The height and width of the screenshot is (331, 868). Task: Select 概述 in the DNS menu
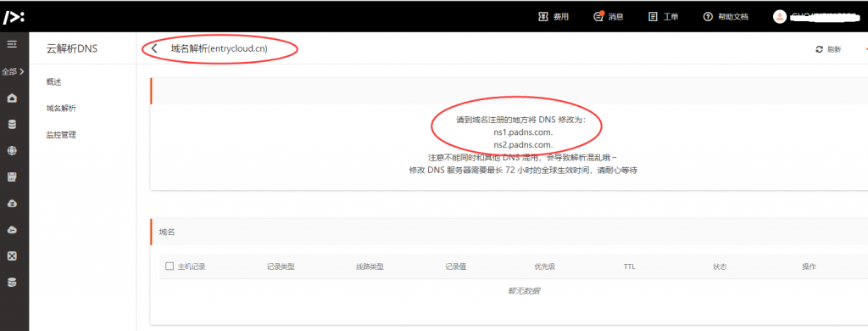click(x=53, y=82)
